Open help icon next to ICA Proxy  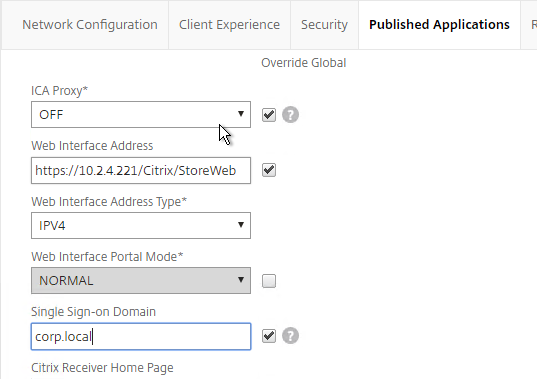point(290,115)
